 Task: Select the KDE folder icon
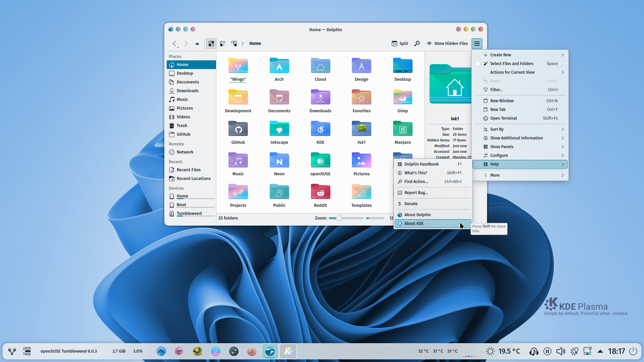[320, 129]
